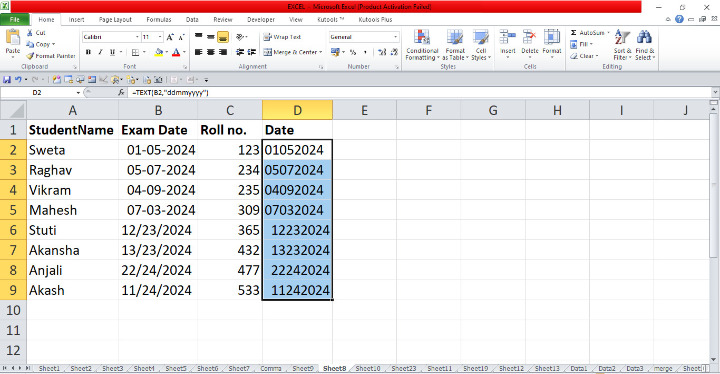Screen dimensions: 720x374
Task: Click the Cut scissors icon
Action: (x=30, y=33)
